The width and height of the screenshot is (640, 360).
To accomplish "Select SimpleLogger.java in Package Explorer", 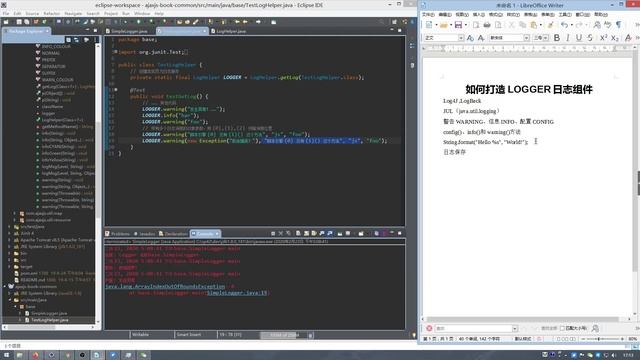I will pyautogui.click(x=49, y=313).
